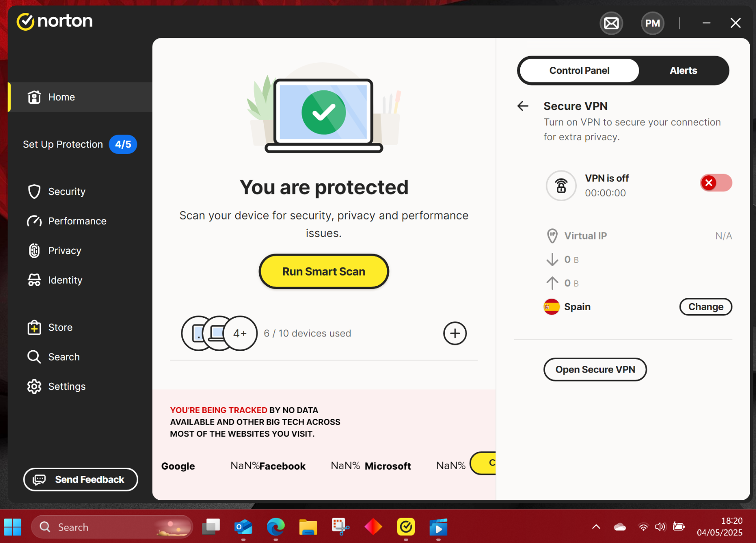Run Smart Scan
Image resolution: width=756 pixels, height=543 pixels.
pyautogui.click(x=324, y=271)
